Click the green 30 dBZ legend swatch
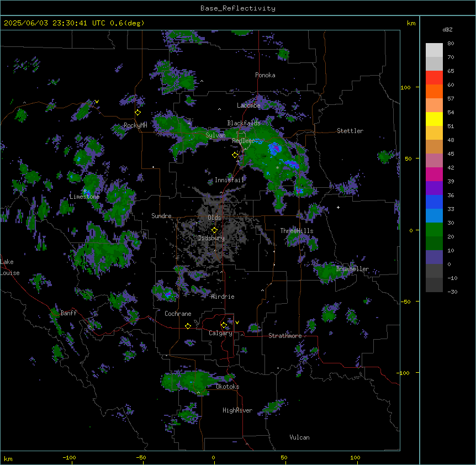The image size is (476, 465). click(x=434, y=230)
